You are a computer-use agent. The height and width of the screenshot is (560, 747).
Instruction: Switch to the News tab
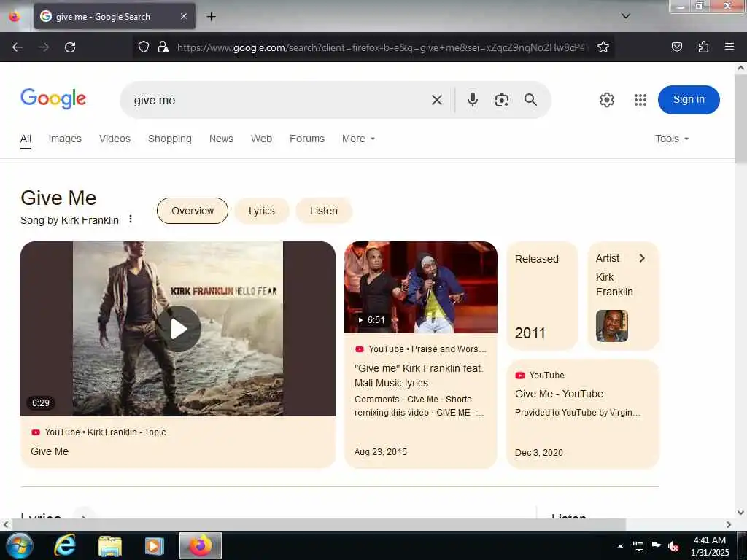click(x=221, y=139)
